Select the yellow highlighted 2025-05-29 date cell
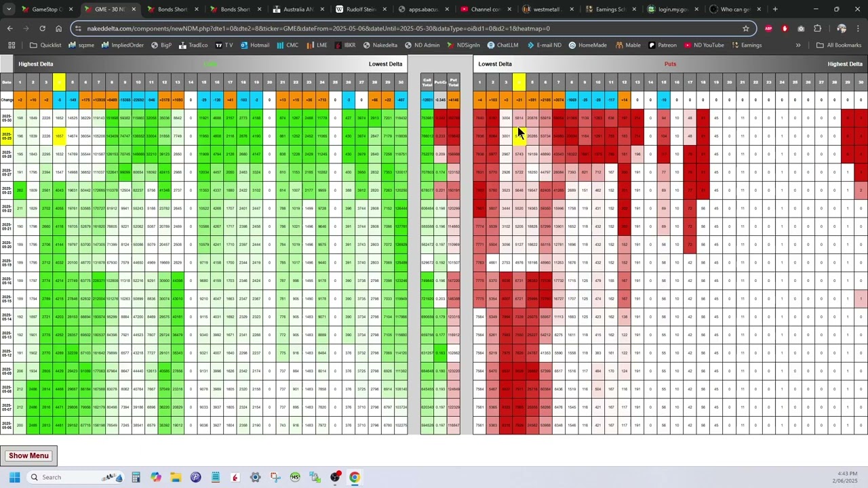Screen dimensions: 868x488 tap(7, 136)
